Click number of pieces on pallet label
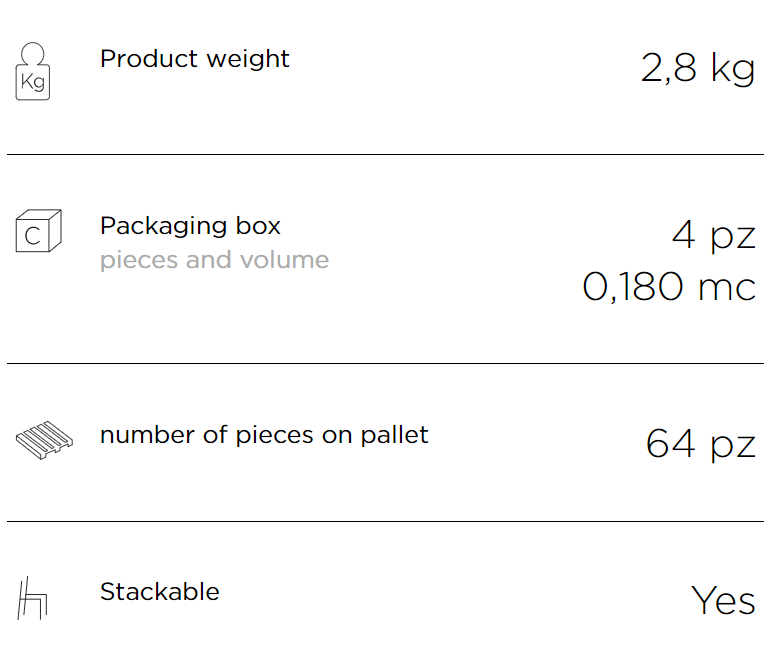Screen dimensions: 778x662 click(x=264, y=435)
